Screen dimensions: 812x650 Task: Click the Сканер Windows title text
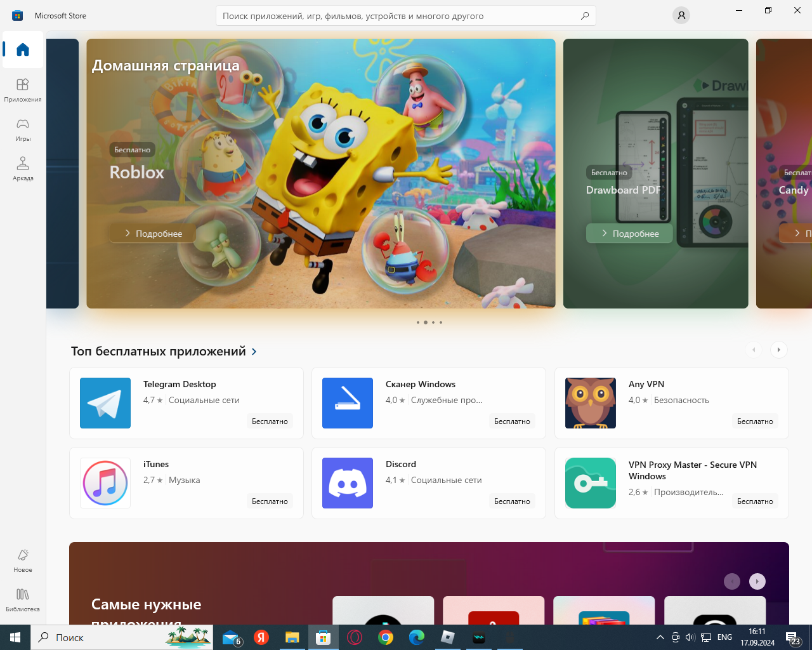click(x=421, y=385)
